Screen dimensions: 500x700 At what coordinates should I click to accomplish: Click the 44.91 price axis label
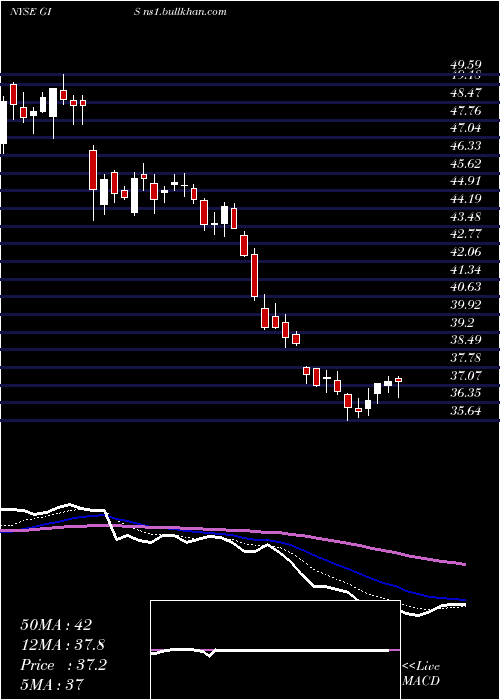pos(466,182)
